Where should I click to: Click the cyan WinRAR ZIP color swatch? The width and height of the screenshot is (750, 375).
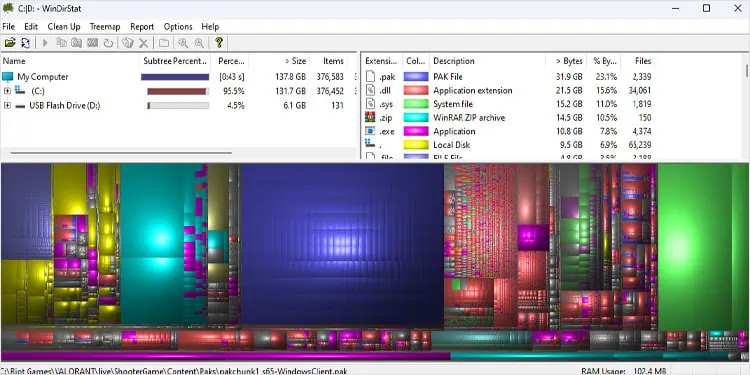(416, 117)
